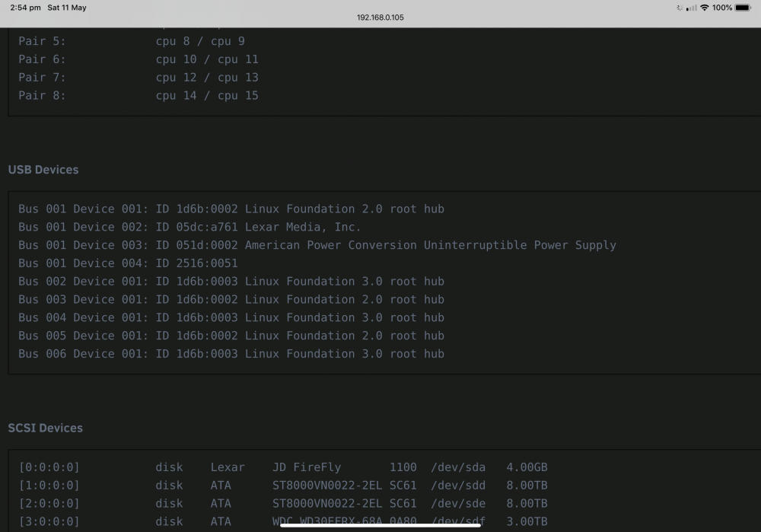Tap the cellular signal bars icon
The image size is (761, 532).
click(692, 8)
